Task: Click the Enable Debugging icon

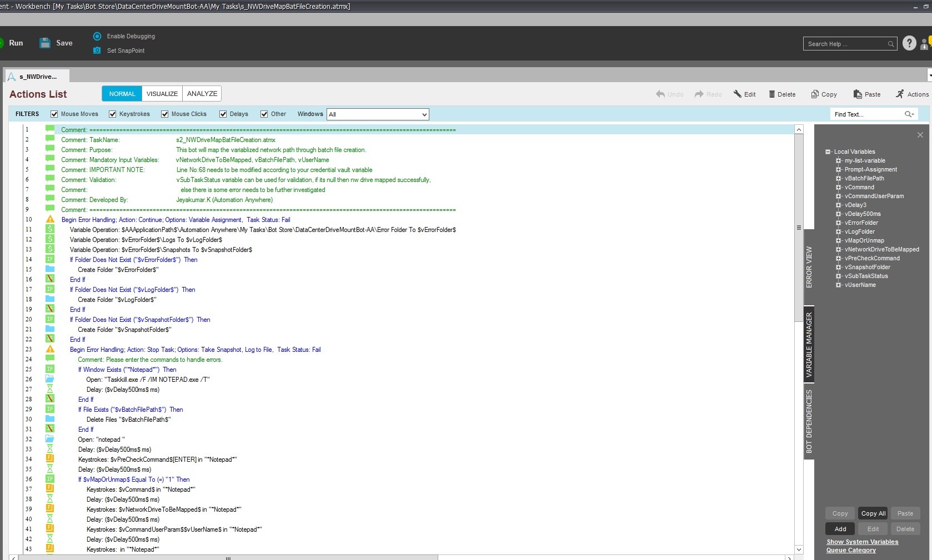Action: pos(97,36)
